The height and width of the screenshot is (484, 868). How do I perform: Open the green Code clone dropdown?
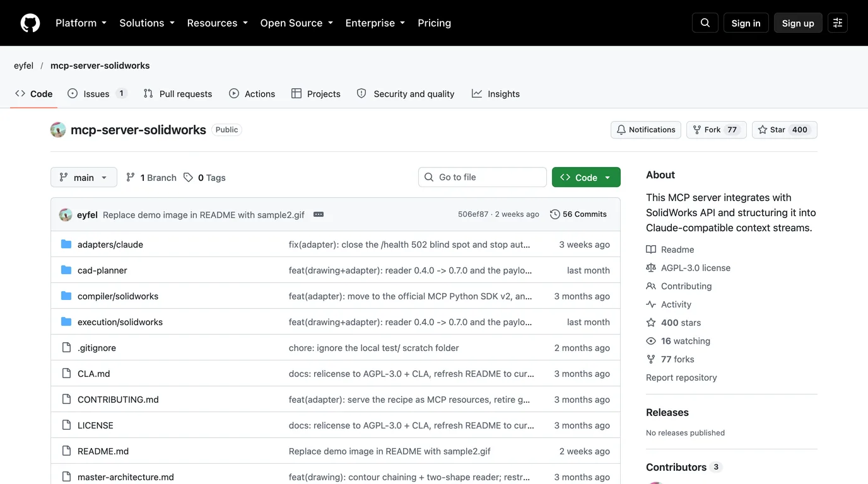[x=586, y=177]
